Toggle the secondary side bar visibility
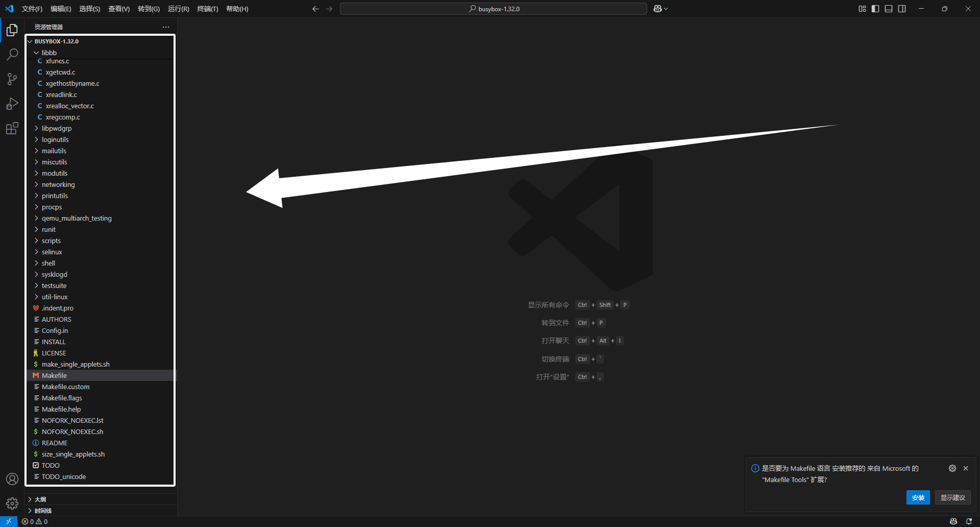The height and width of the screenshot is (527, 980). [x=902, y=9]
